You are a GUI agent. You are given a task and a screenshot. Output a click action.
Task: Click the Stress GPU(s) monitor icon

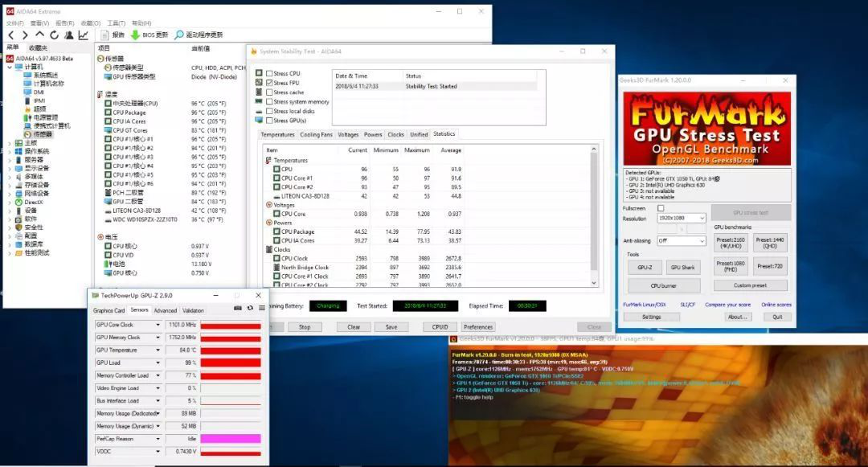(x=259, y=120)
